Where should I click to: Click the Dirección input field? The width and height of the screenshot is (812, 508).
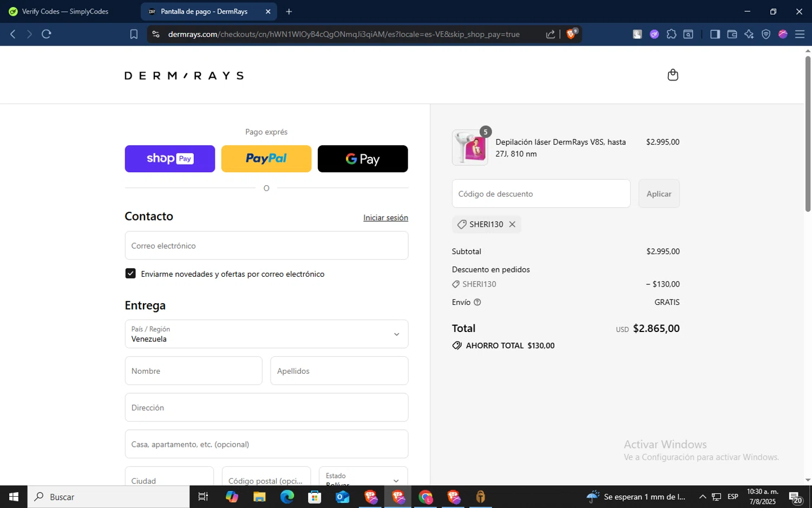coord(266,408)
